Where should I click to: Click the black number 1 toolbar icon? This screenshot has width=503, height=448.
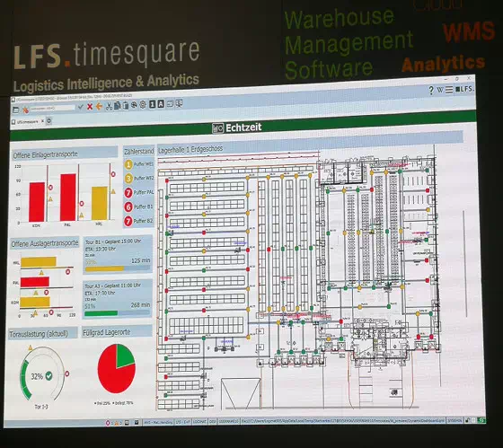153,104
